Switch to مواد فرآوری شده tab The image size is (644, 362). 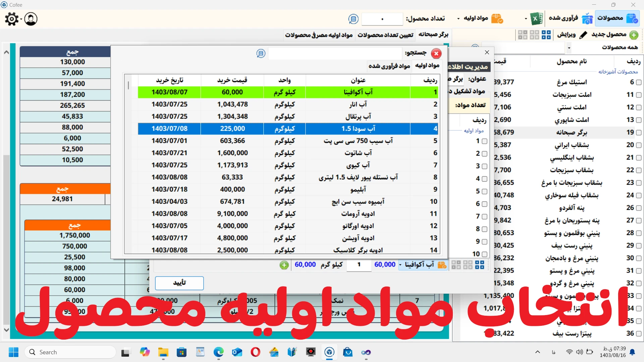[389, 66]
